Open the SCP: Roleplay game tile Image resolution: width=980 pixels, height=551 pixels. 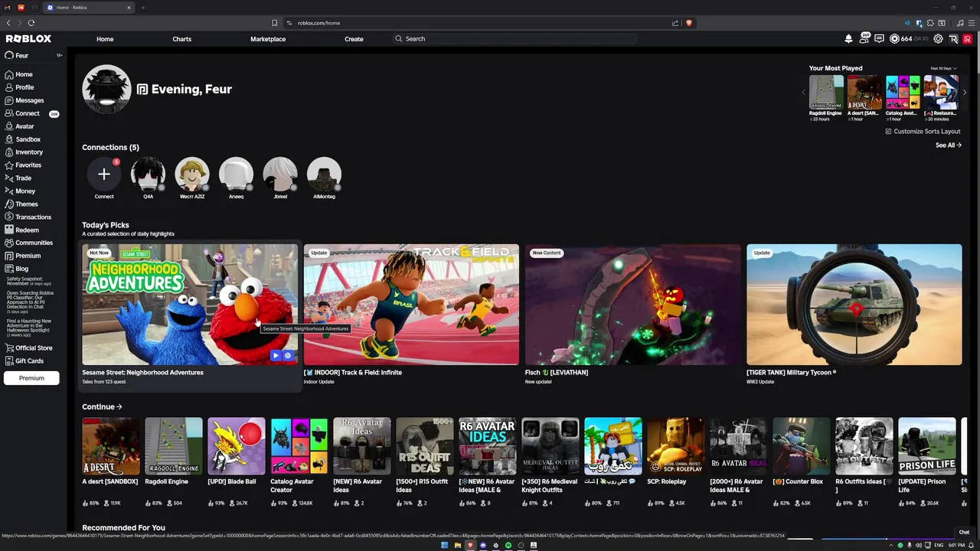click(x=675, y=446)
